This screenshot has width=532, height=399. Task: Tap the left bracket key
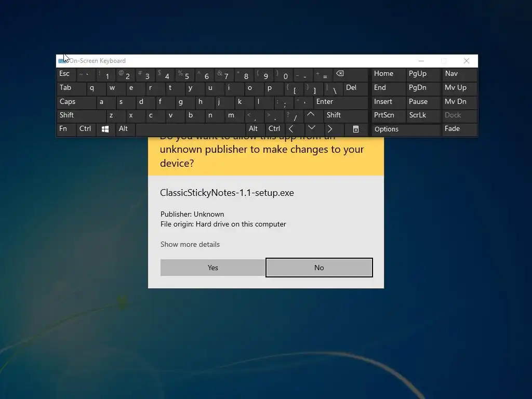294,88
